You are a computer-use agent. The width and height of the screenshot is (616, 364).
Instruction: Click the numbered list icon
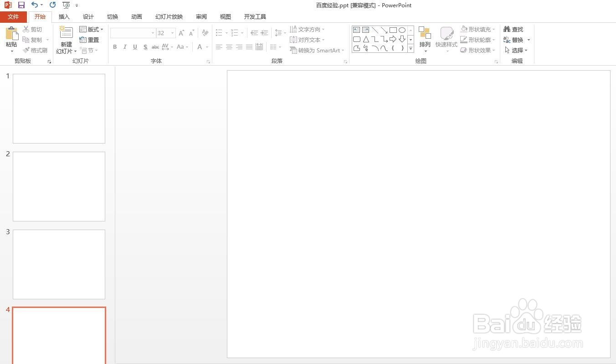point(235,33)
